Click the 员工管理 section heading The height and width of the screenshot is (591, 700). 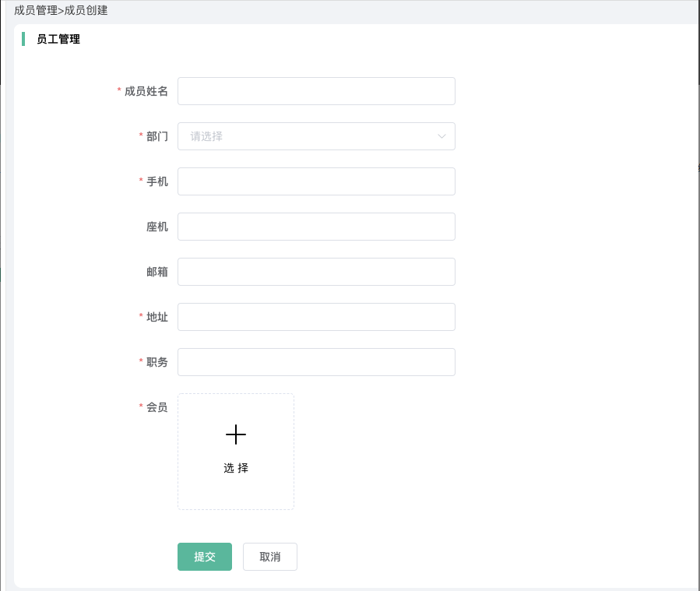coord(58,39)
